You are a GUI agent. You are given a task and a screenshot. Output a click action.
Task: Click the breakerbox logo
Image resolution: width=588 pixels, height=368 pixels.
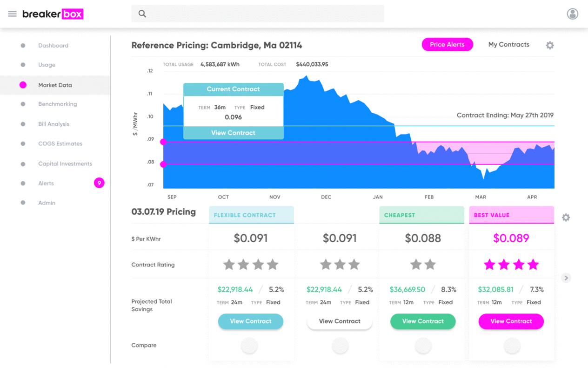(53, 14)
